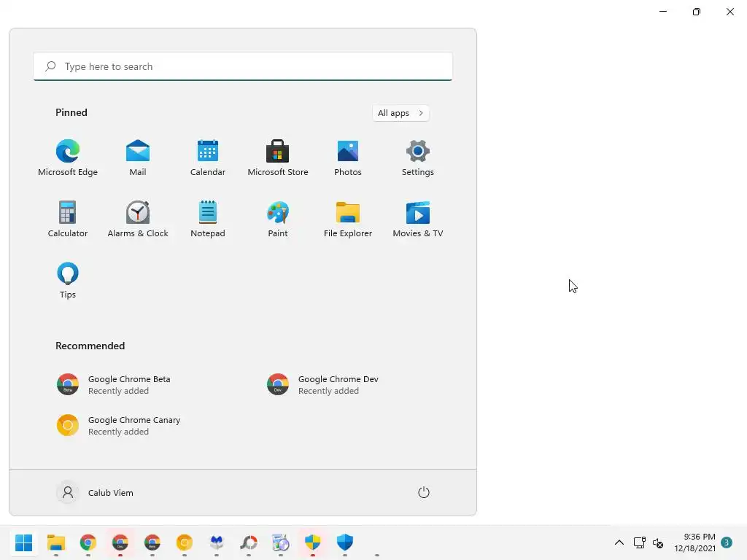The height and width of the screenshot is (560, 747).
Task: Open the Calendar app
Action: [208, 158]
